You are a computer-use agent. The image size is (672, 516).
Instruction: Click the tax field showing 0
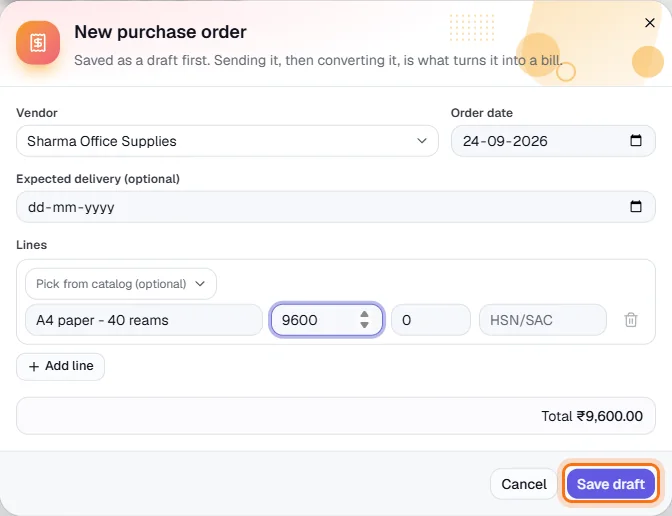pos(431,320)
